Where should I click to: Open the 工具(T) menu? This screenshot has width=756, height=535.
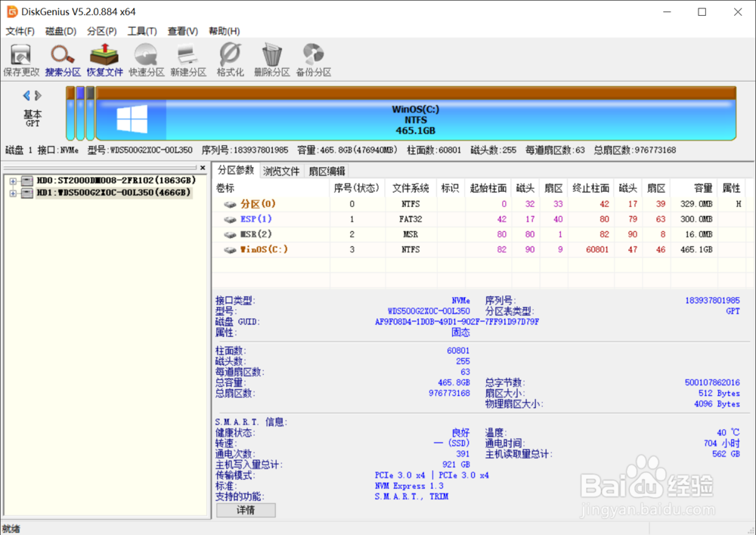coord(142,31)
